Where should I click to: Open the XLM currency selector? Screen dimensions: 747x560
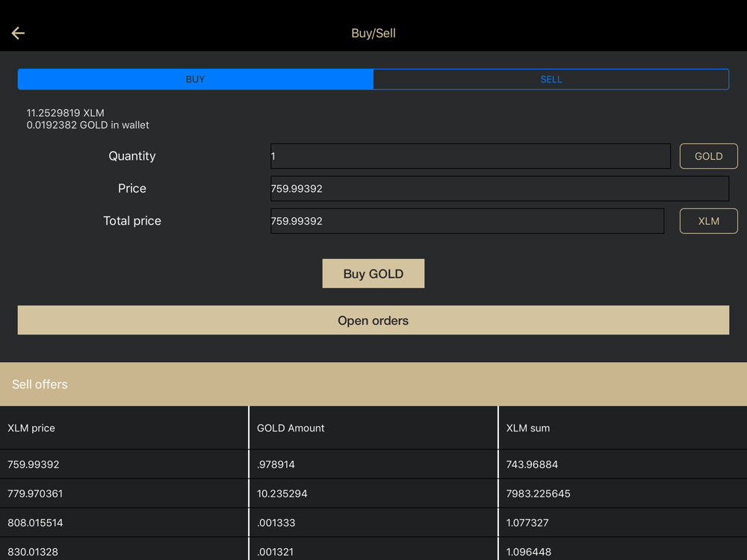click(708, 221)
